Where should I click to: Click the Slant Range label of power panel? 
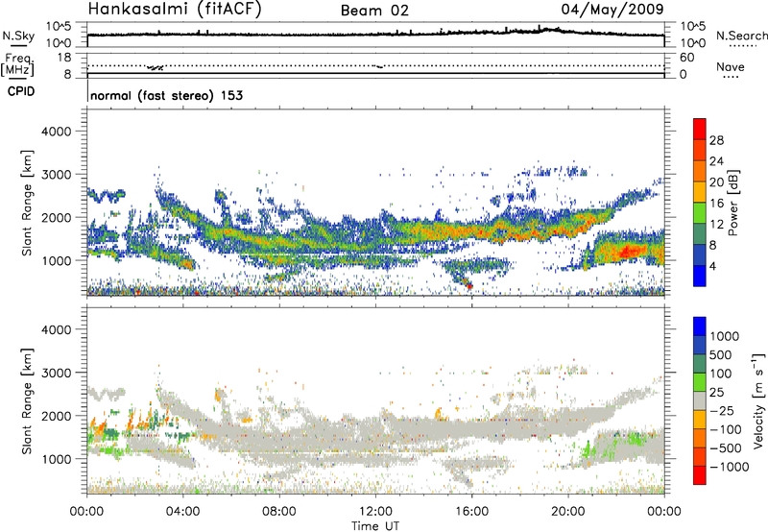[x=27, y=203]
